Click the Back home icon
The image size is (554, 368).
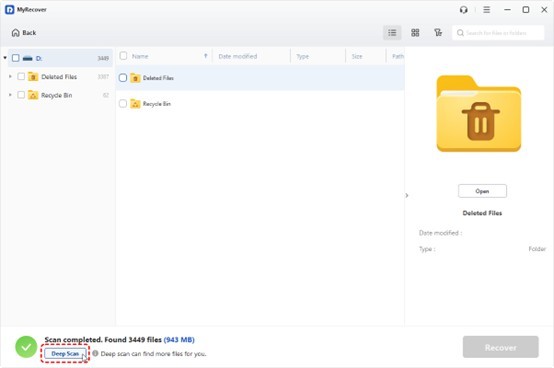pos(16,33)
